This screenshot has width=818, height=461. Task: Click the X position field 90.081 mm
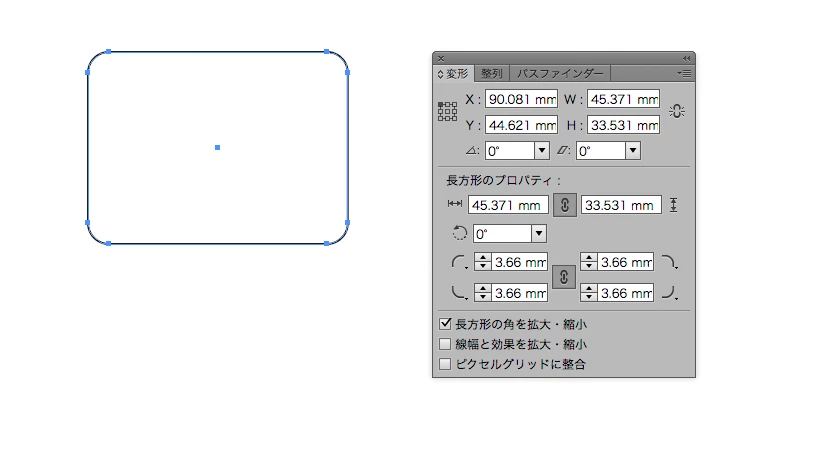tap(521, 99)
